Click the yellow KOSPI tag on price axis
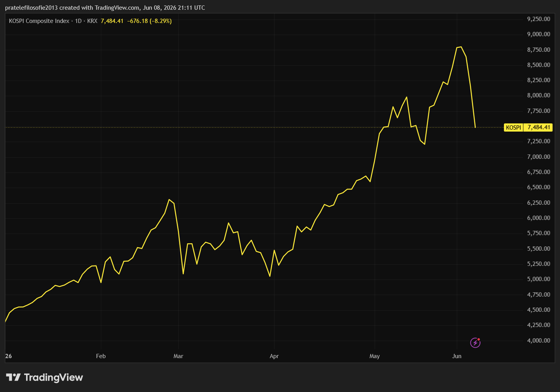560x392 pixels. pyautogui.click(x=514, y=127)
